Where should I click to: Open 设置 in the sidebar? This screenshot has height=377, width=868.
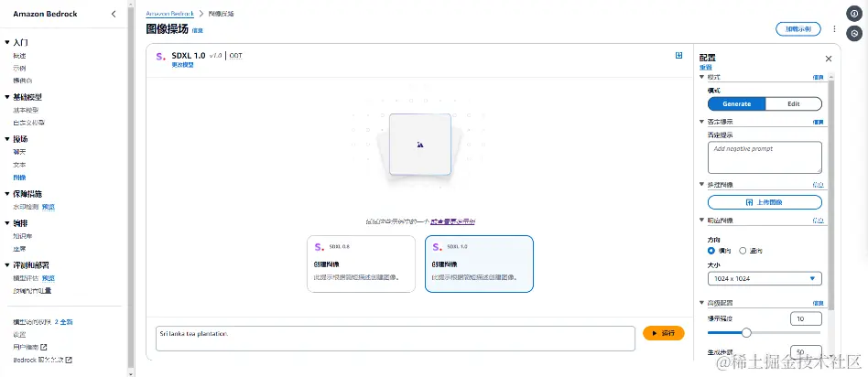pos(19,334)
